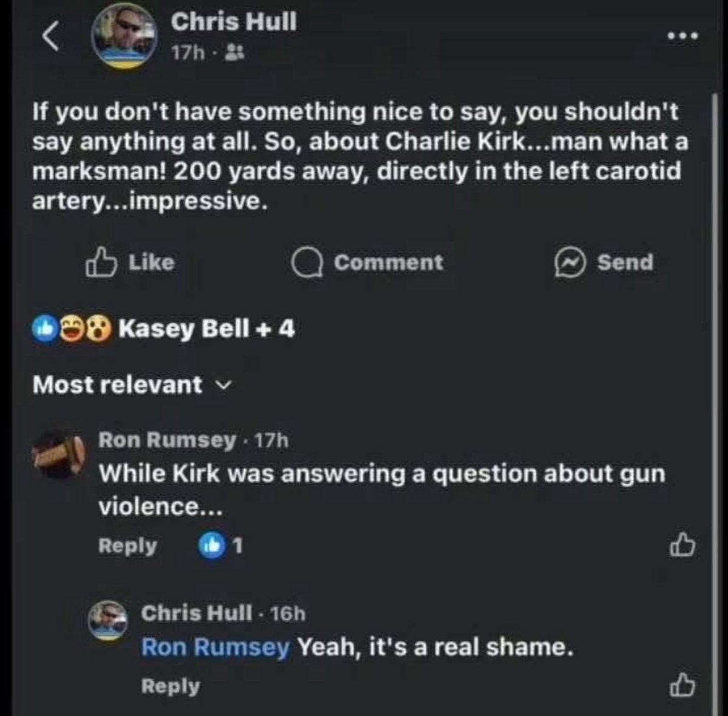View who reacted: Kasey Bell + 4
The width and height of the screenshot is (728, 716).
206,329
